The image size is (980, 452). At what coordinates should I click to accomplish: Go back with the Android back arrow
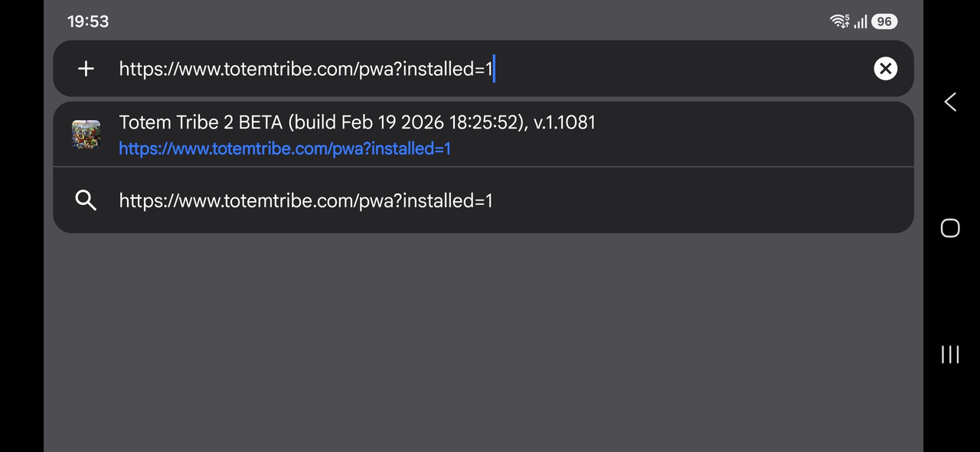point(950,102)
